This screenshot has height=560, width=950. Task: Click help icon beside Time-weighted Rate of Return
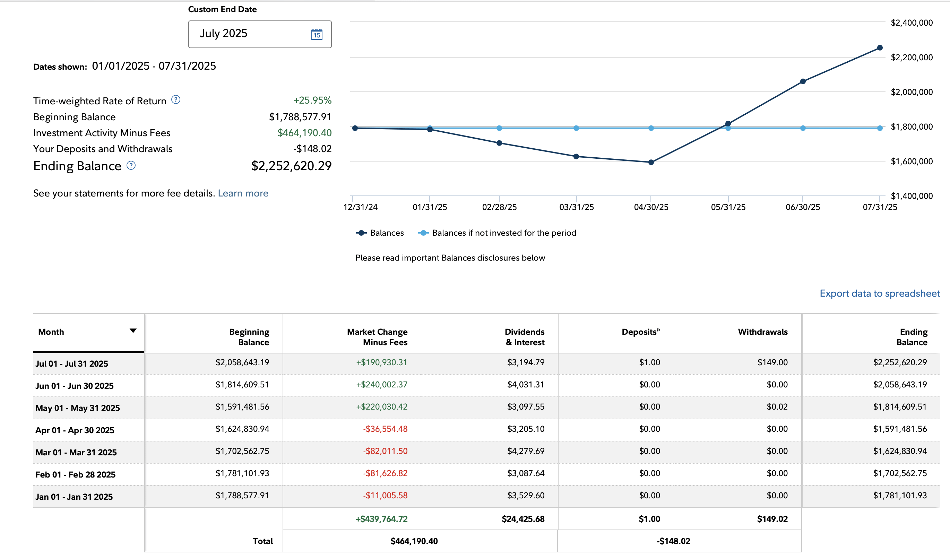tap(175, 99)
